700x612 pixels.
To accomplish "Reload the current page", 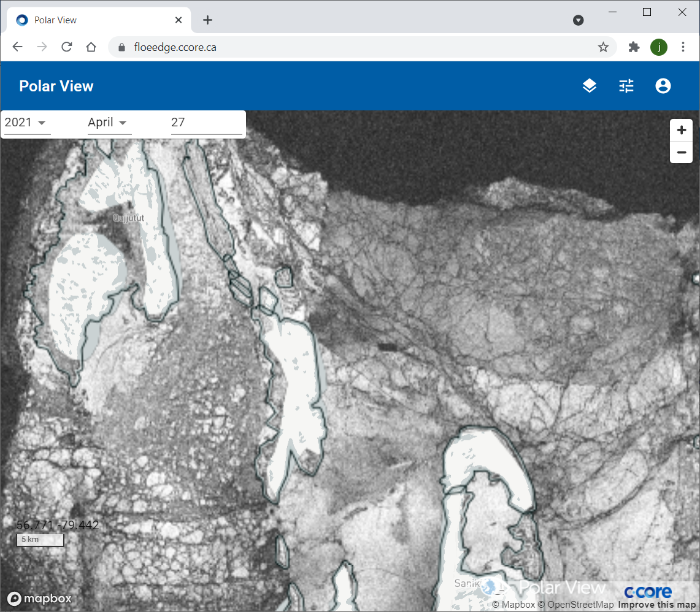I will 67,47.
